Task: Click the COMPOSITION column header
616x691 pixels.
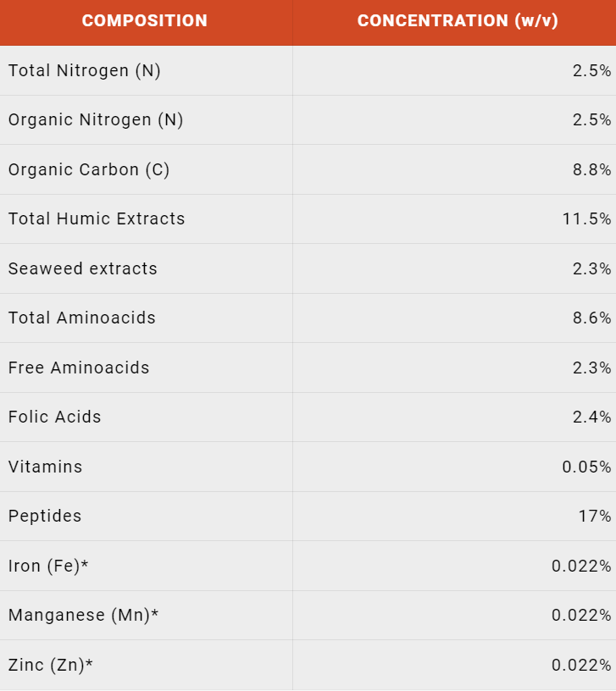Action: [145, 20]
